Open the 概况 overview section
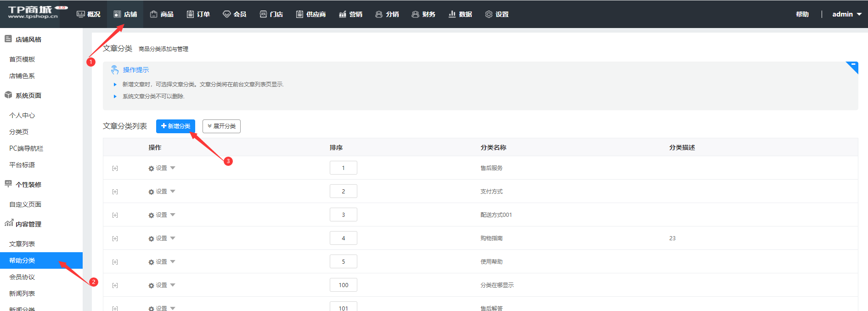The height and width of the screenshot is (311, 868). point(88,14)
